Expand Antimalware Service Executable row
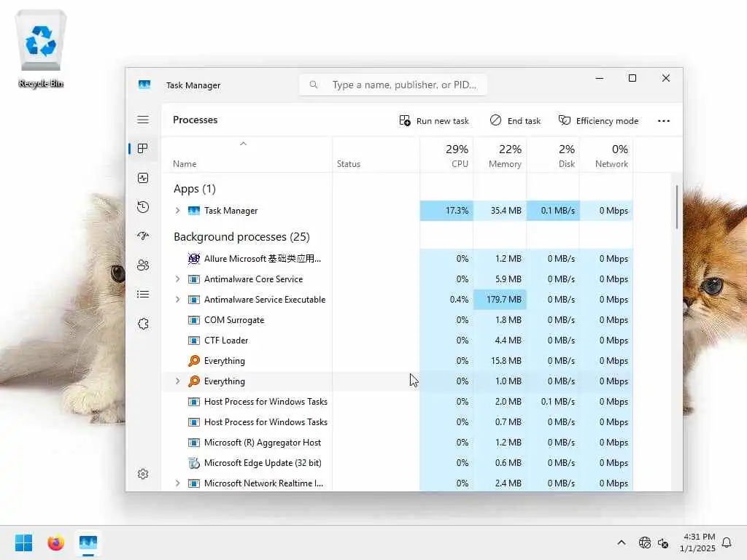This screenshot has width=747, height=560. (x=177, y=300)
